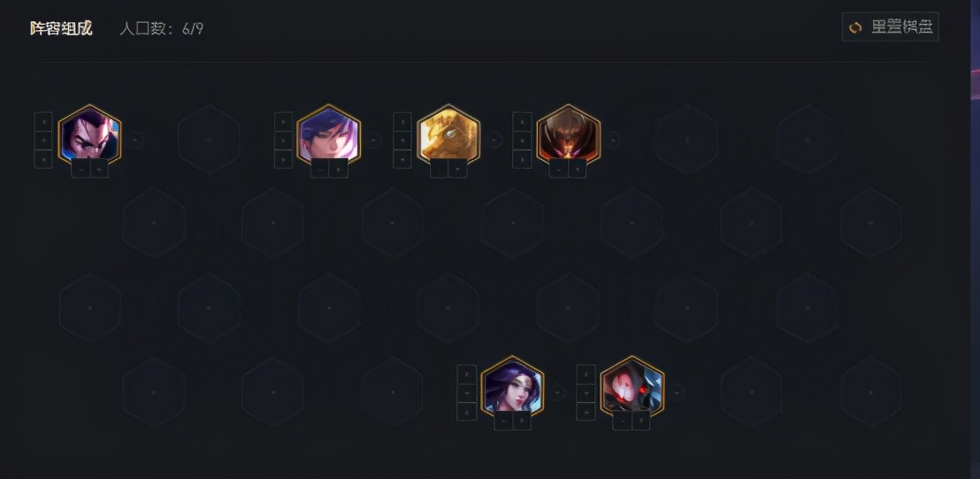Image resolution: width=980 pixels, height=479 pixels.
Task: Click the 人口数 6/9 population label
Action: [x=161, y=29]
